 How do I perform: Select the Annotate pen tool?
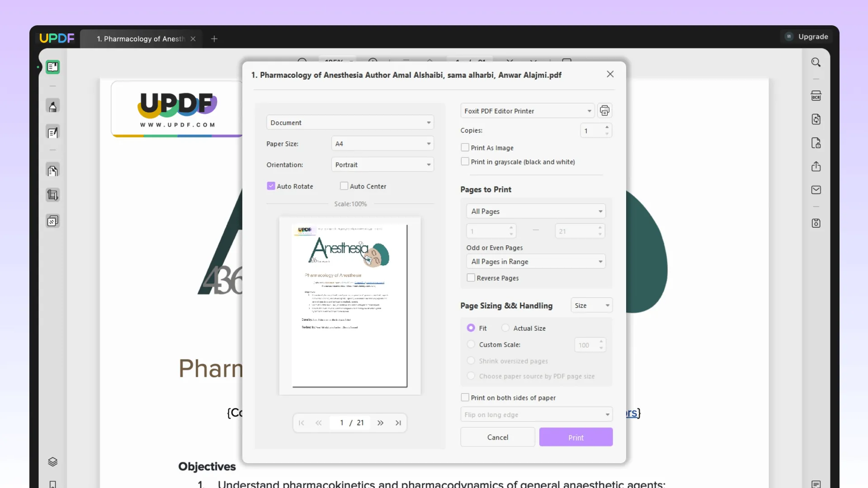[53, 105]
